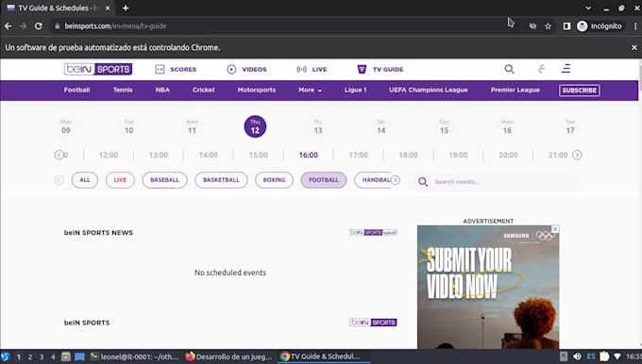This screenshot has width=642, height=364.
Task: Switch to the Firefox taskbar window
Action: pyautogui.click(x=228, y=356)
